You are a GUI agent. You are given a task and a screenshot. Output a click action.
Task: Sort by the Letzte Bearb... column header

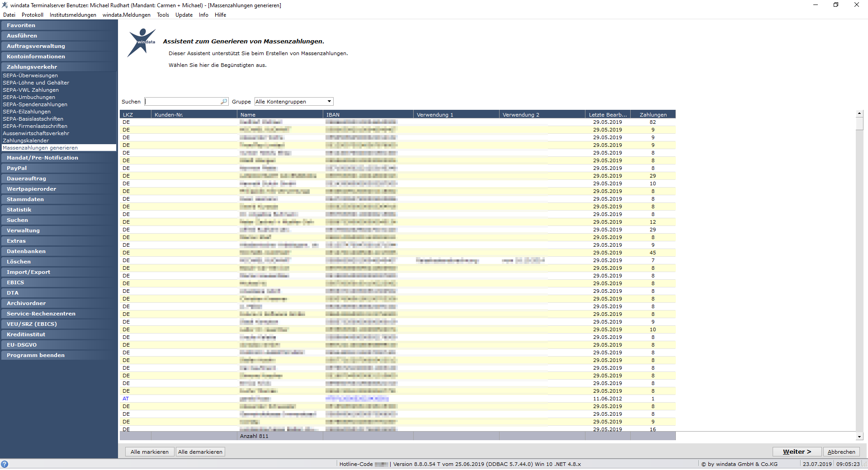[x=608, y=114]
